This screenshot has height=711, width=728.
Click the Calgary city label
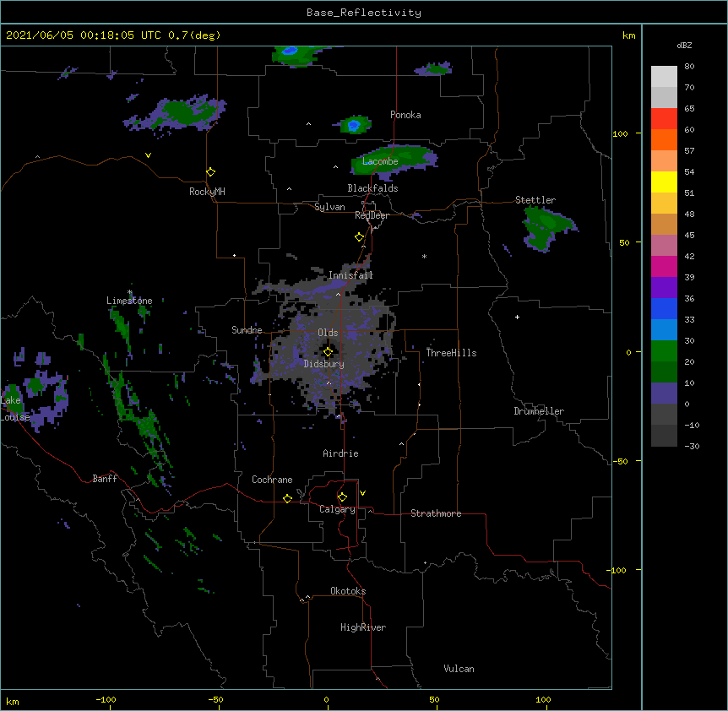coord(337,509)
